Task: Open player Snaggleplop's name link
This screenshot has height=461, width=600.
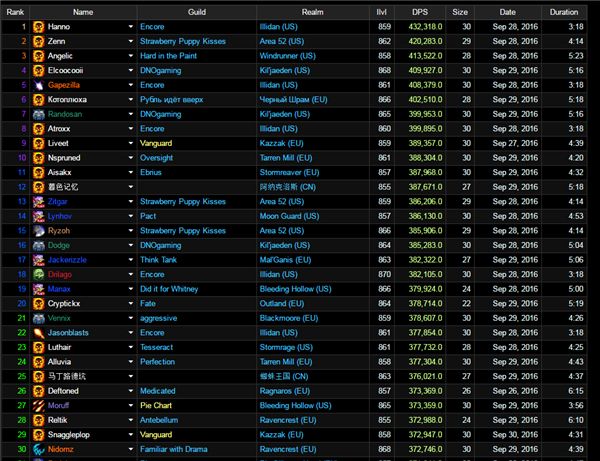Action: [x=68, y=435]
